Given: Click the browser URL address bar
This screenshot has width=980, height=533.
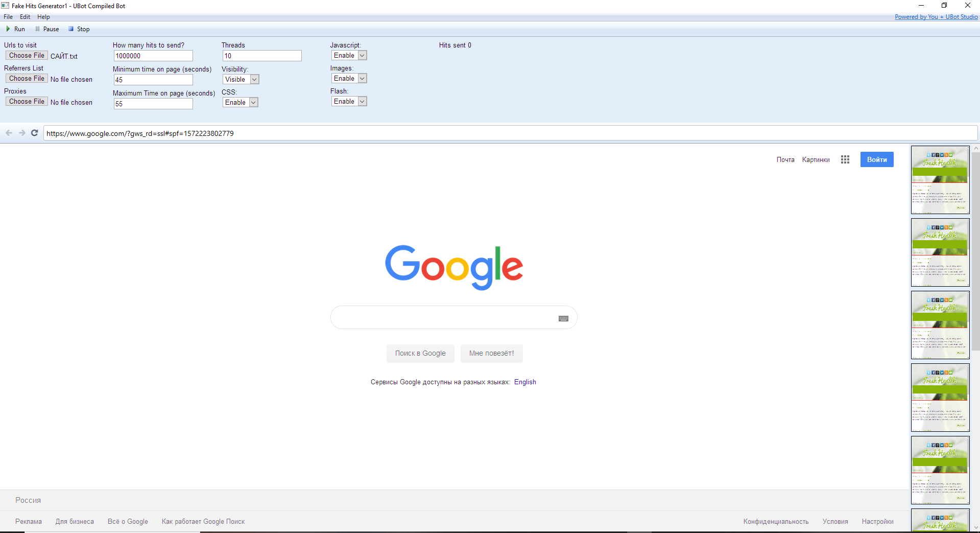Looking at the screenshot, I should (510, 133).
